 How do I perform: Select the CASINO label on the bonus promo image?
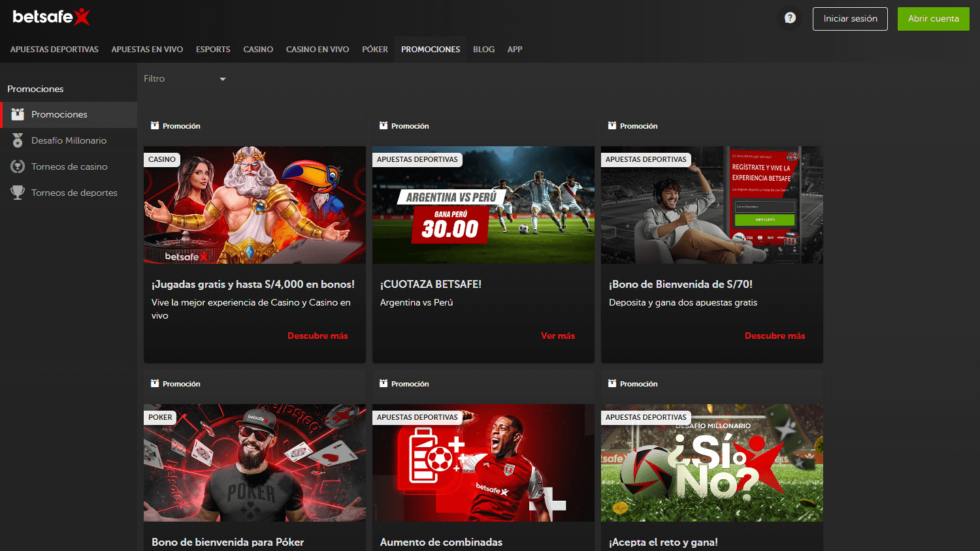(x=161, y=159)
